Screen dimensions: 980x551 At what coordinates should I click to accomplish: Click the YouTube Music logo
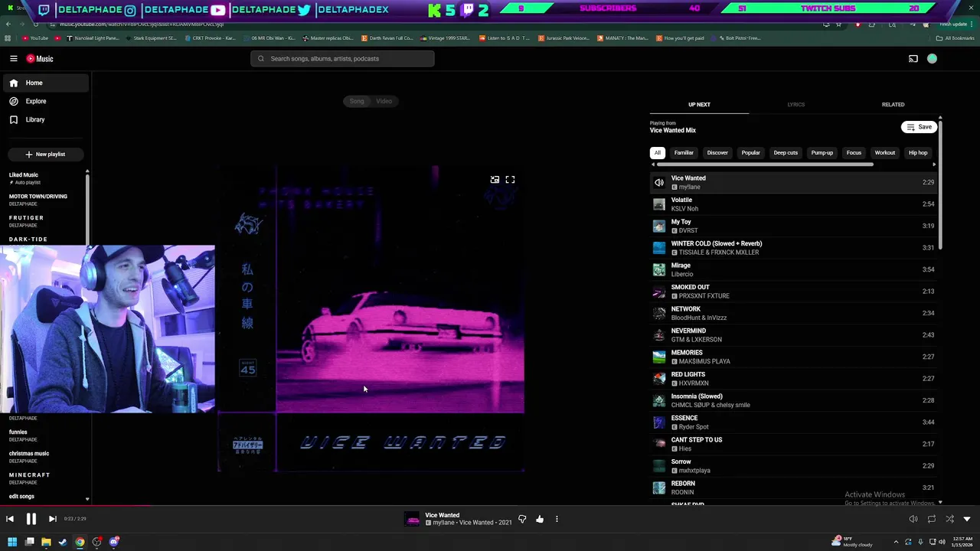tap(40, 59)
